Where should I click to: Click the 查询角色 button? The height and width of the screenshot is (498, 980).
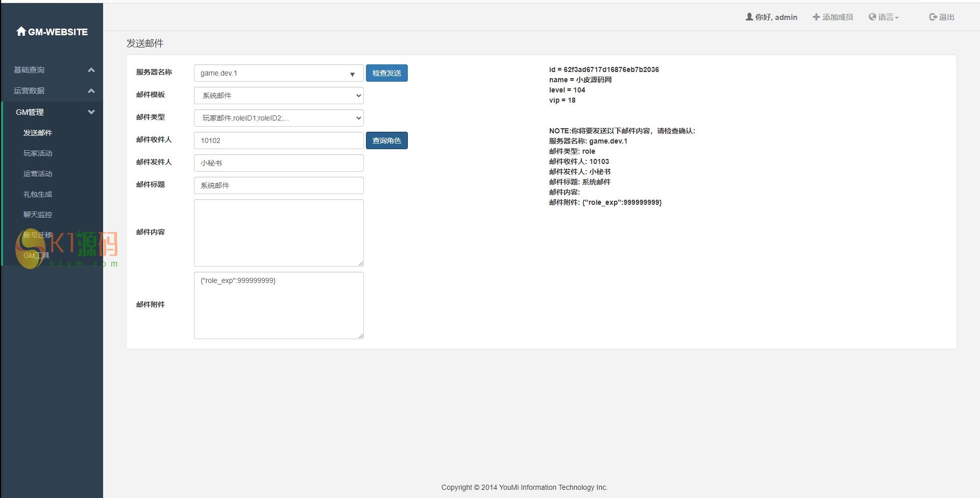[387, 140]
